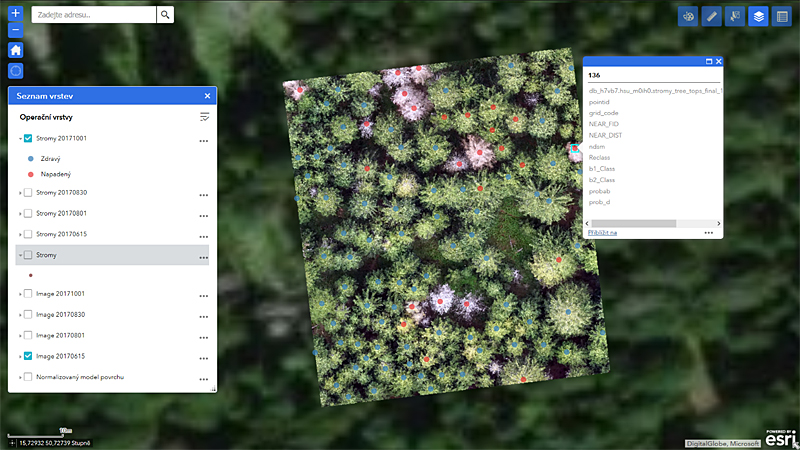Click the search magnifier button
This screenshot has height=450, width=800.
165,15
